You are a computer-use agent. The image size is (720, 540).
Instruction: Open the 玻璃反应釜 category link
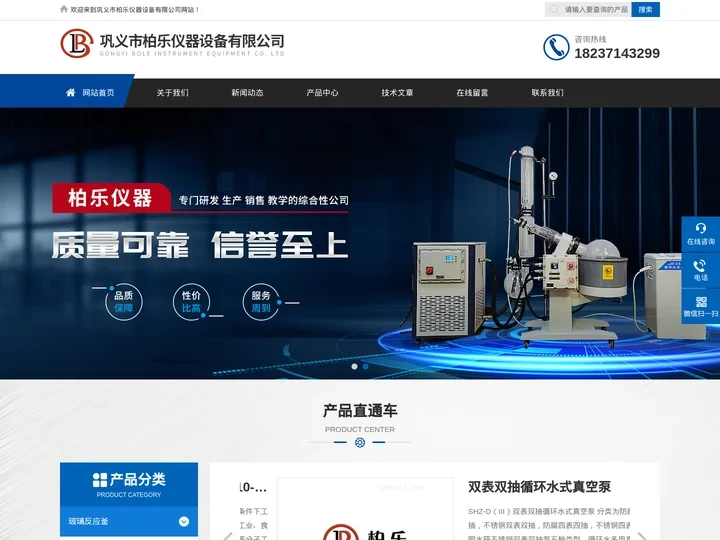tap(88, 521)
